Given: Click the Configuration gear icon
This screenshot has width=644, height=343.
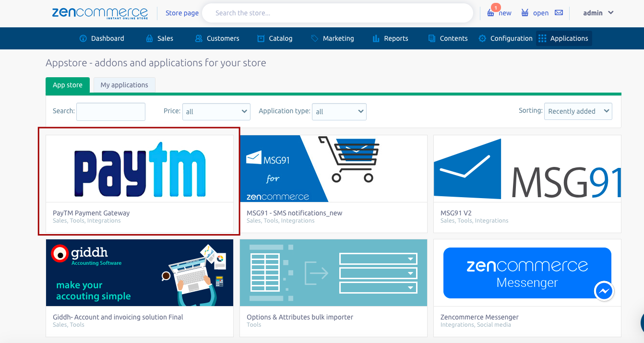Looking at the screenshot, I should (x=482, y=38).
